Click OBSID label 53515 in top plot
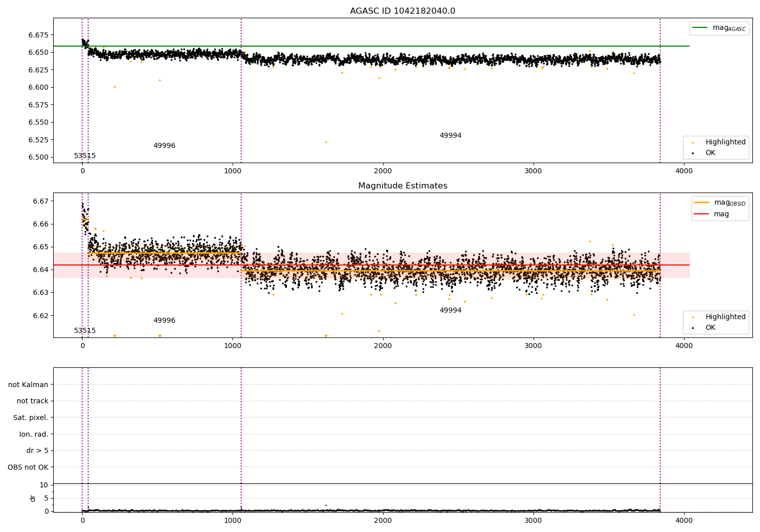This screenshot has width=760, height=532. pos(85,156)
